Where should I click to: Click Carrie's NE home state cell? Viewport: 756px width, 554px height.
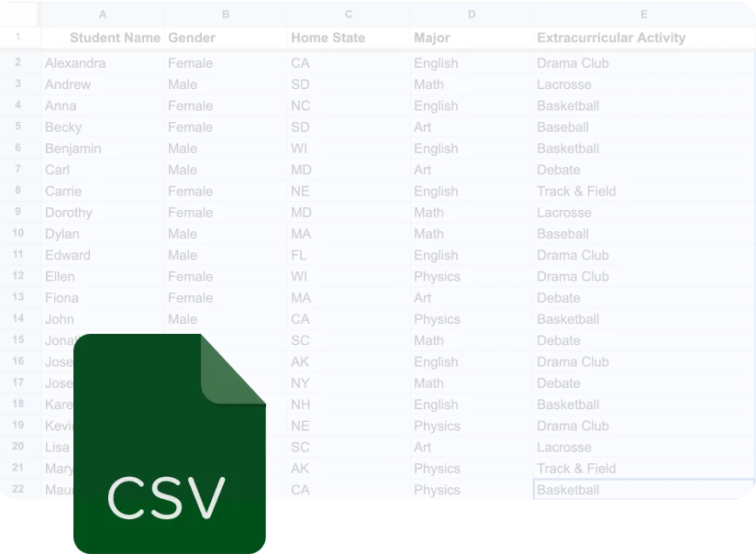[x=349, y=191]
